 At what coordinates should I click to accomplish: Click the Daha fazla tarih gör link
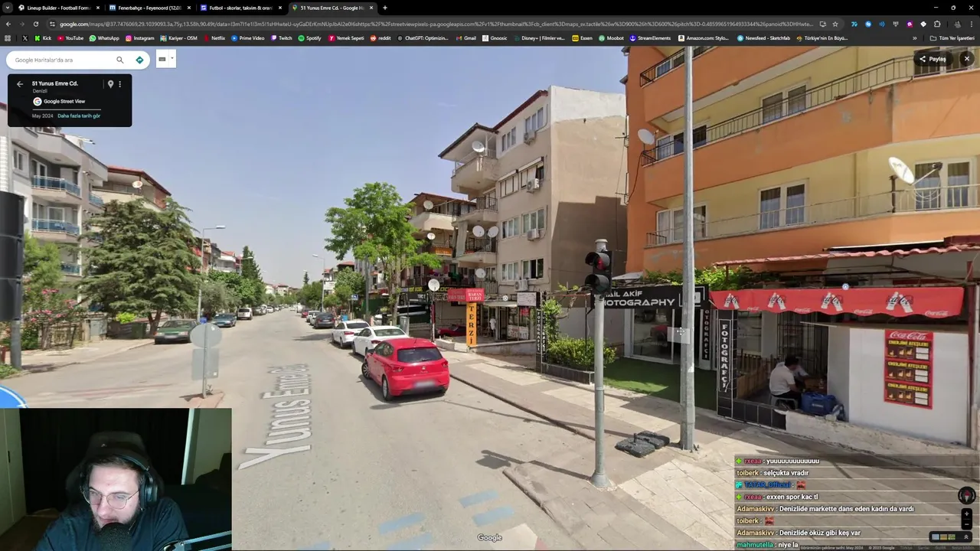pos(79,116)
